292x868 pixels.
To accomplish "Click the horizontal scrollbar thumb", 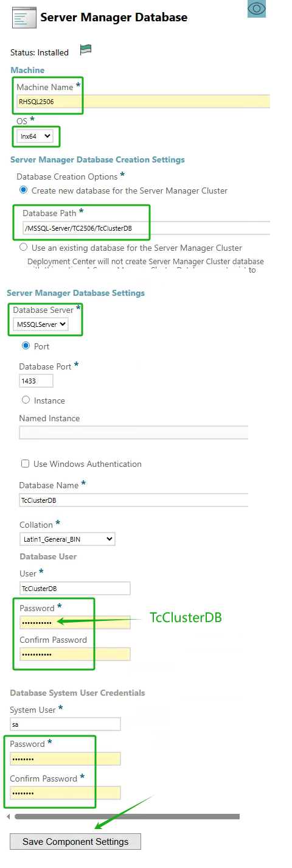I will [x=127, y=816].
